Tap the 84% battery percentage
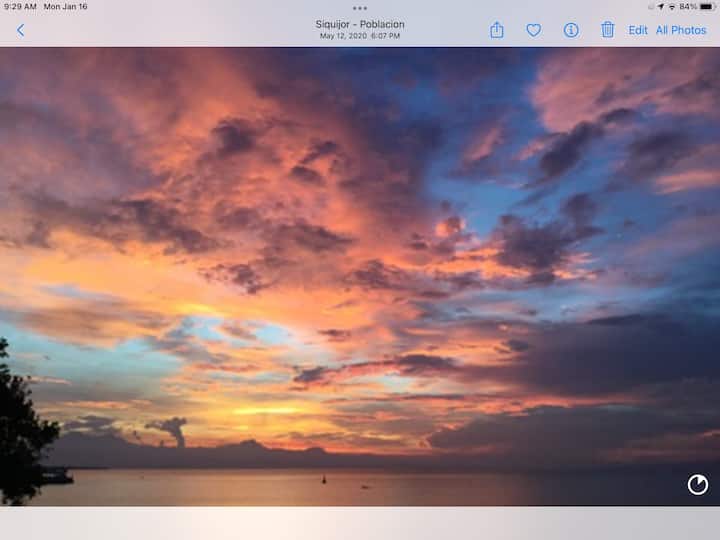 pyautogui.click(x=688, y=6)
